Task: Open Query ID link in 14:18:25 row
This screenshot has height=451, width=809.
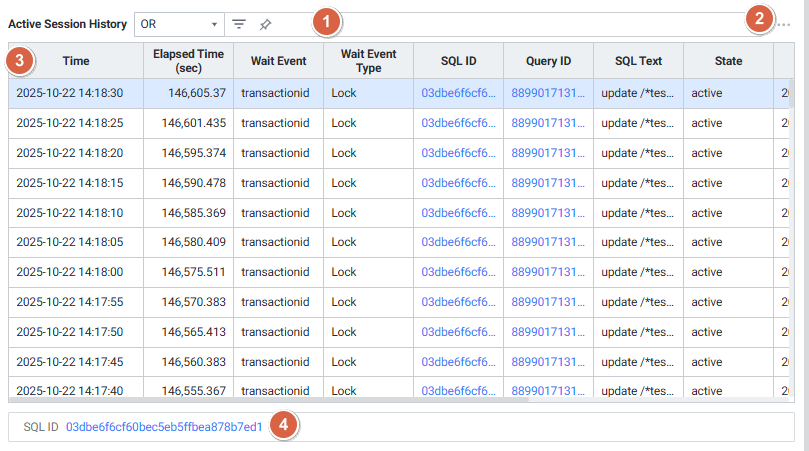Action: (x=547, y=123)
